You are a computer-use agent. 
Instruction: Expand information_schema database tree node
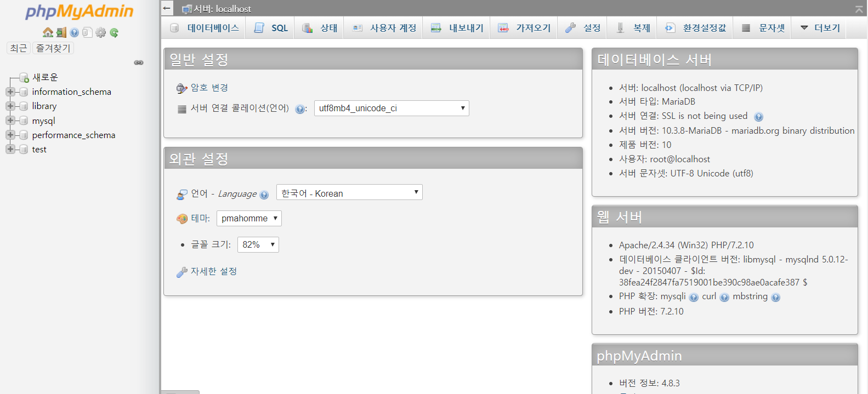10,92
